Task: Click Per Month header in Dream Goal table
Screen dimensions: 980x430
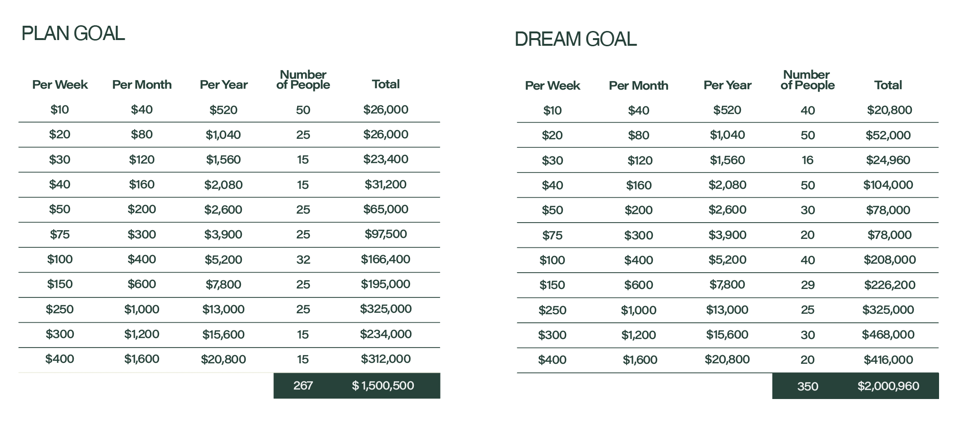Action: tap(639, 86)
